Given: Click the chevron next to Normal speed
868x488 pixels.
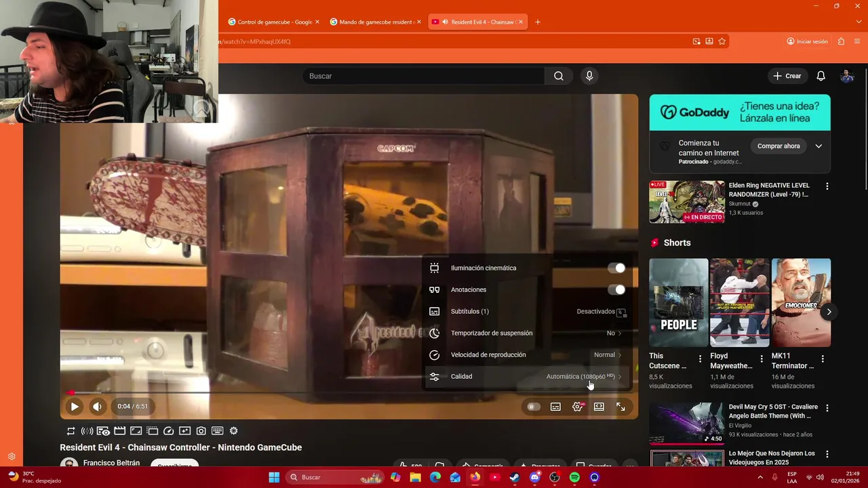Looking at the screenshot, I should pyautogui.click(x=620, y=354).
